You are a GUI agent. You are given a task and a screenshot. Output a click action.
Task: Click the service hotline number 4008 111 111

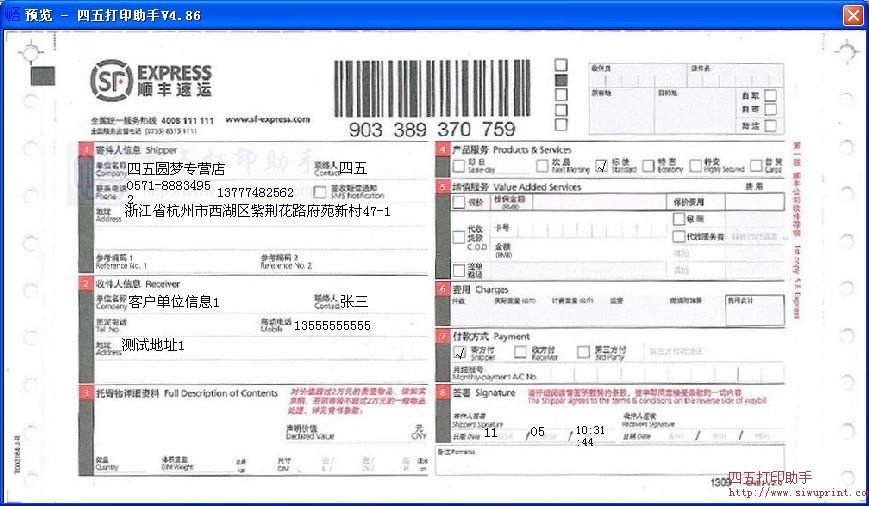tap(187, 120)
